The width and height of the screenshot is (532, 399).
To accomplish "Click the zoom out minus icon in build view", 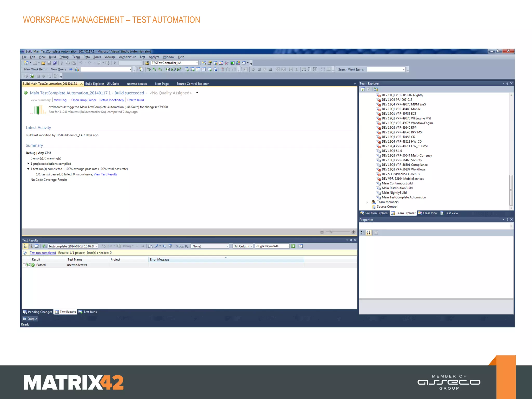I will click(322, 232).
